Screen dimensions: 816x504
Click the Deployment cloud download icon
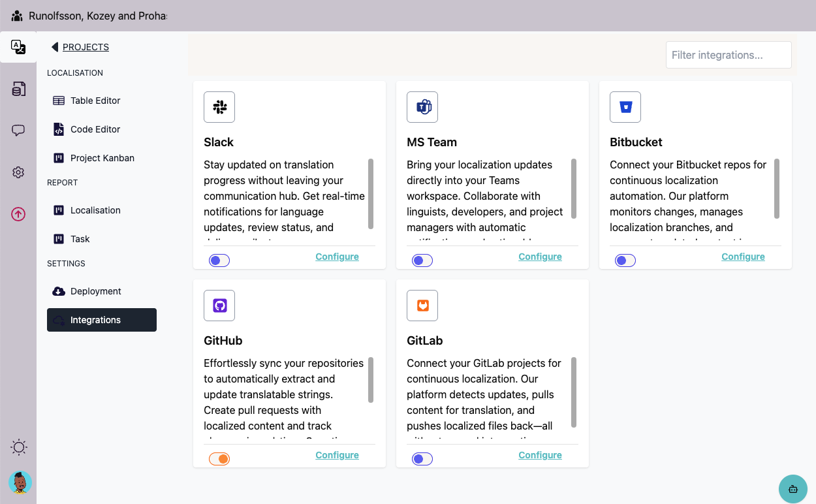pos(59,291)
